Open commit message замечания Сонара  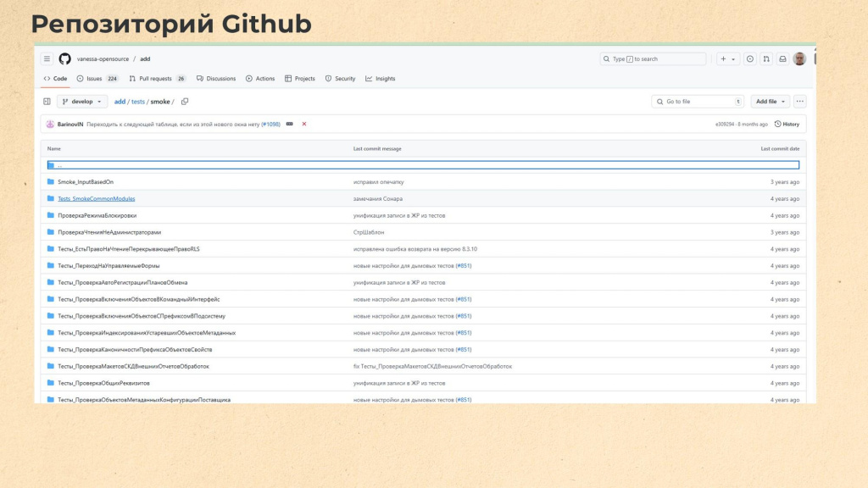click(377, 198)
